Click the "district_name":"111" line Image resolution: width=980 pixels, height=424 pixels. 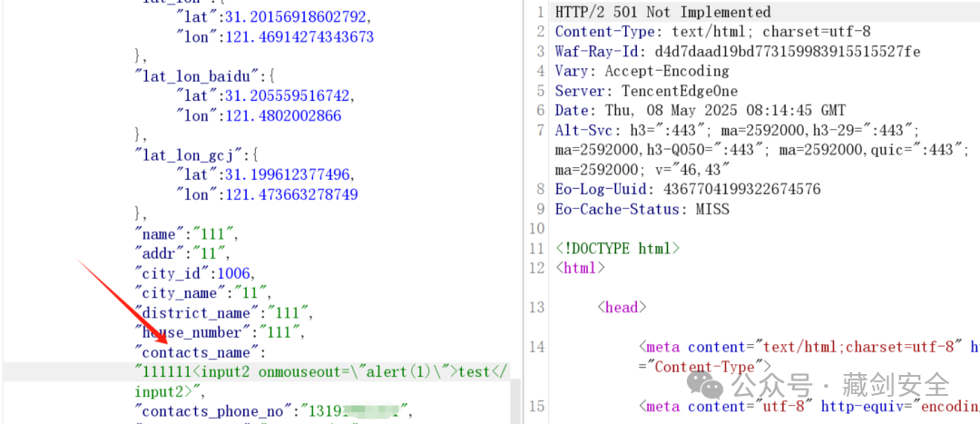click(224, 312)
